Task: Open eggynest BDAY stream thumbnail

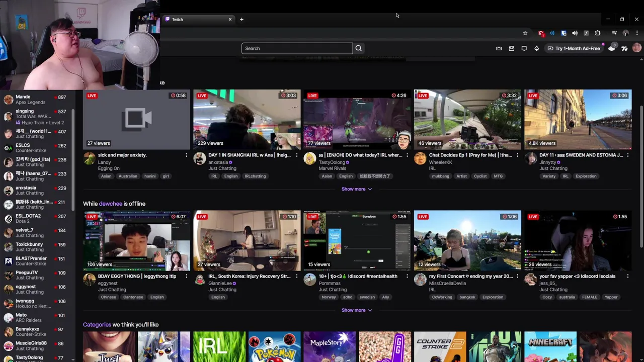Action: [137, 240]
